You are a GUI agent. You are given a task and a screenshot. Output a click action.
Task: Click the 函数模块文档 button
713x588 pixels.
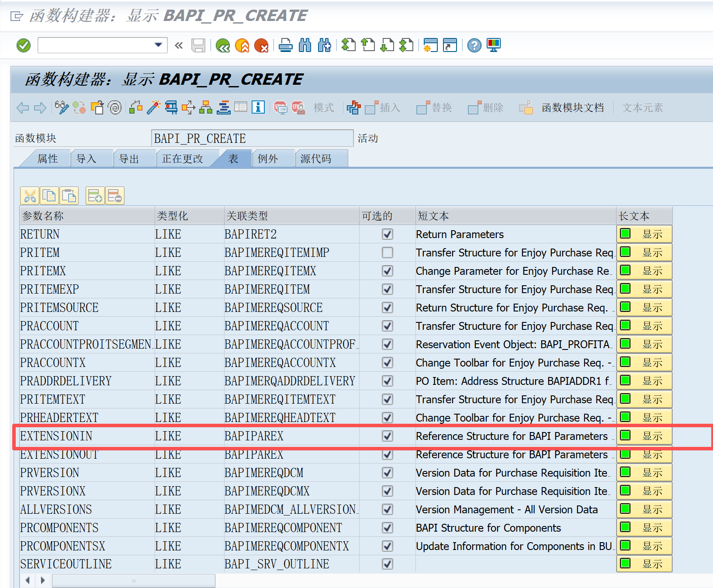click(x=572, y=108)
